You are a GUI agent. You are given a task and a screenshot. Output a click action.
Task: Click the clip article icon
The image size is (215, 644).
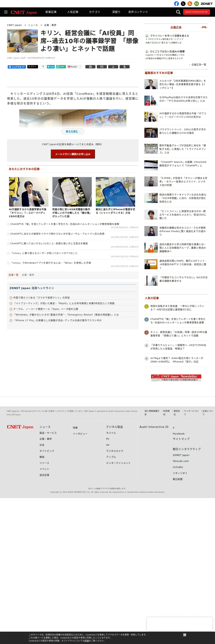125,67
